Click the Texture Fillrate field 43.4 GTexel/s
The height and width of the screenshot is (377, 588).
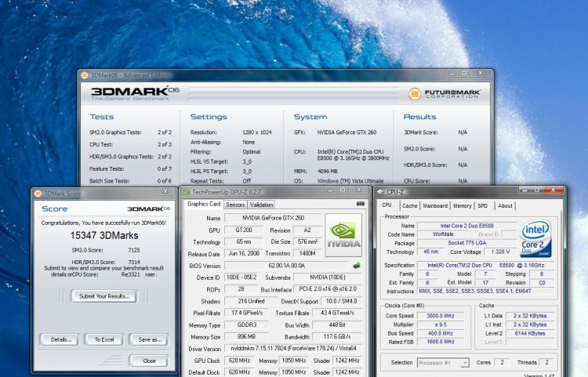point(337,313)
